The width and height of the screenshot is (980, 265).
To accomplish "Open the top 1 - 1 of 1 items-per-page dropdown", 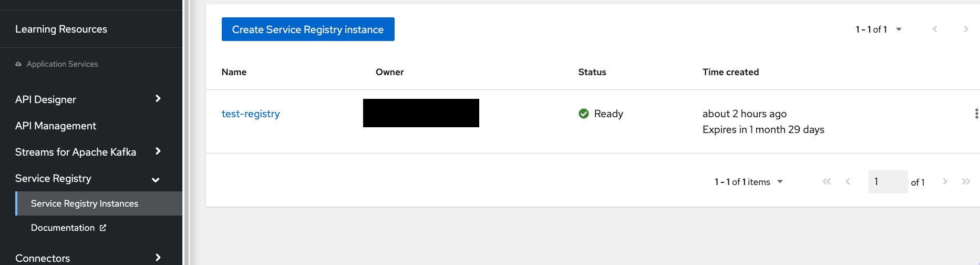I will (x=879, y=29).
